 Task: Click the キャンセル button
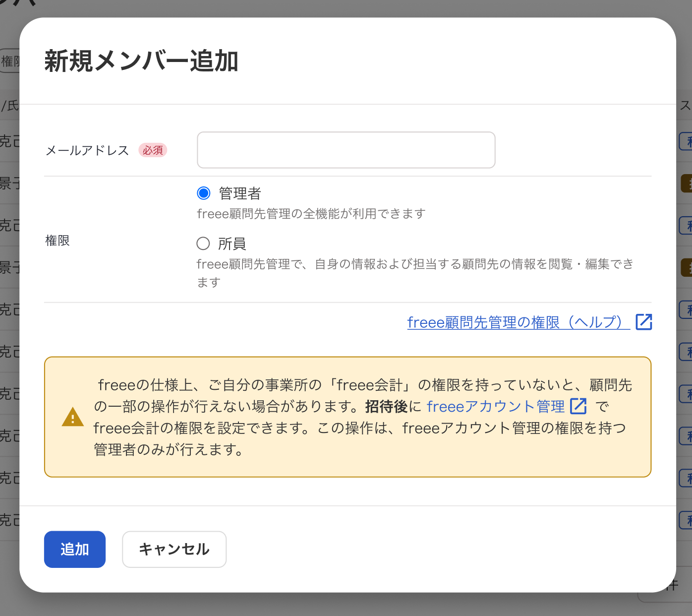pyautogui.click(x=174, y=550)
